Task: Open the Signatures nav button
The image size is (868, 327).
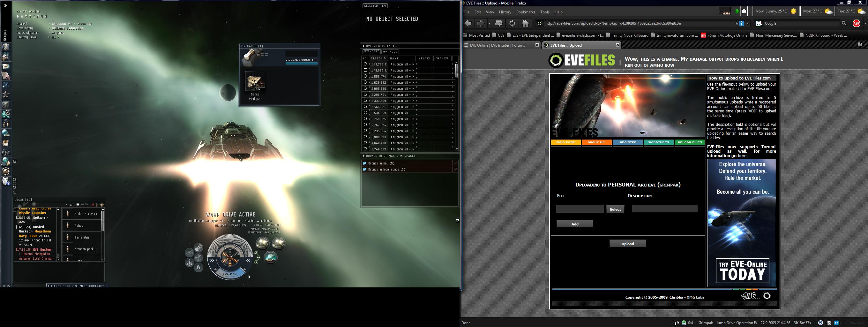Action: (659, 142)
